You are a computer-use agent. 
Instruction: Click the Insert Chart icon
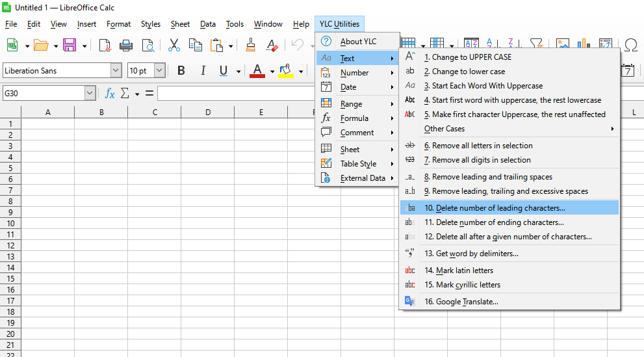point(584,45)
